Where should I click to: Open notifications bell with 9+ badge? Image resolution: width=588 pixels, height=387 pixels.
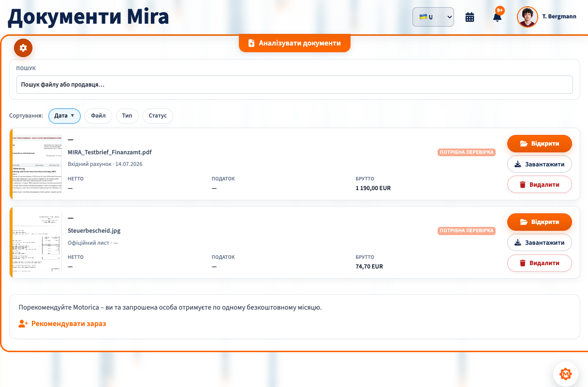click(x=497, y=17)
